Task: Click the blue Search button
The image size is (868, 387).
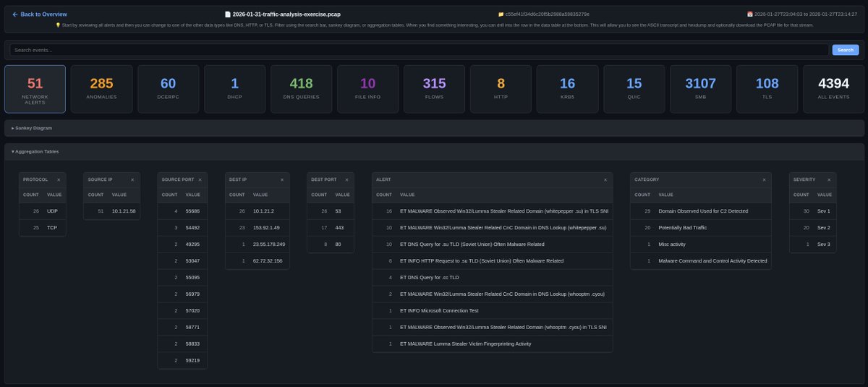Action: 846,50
